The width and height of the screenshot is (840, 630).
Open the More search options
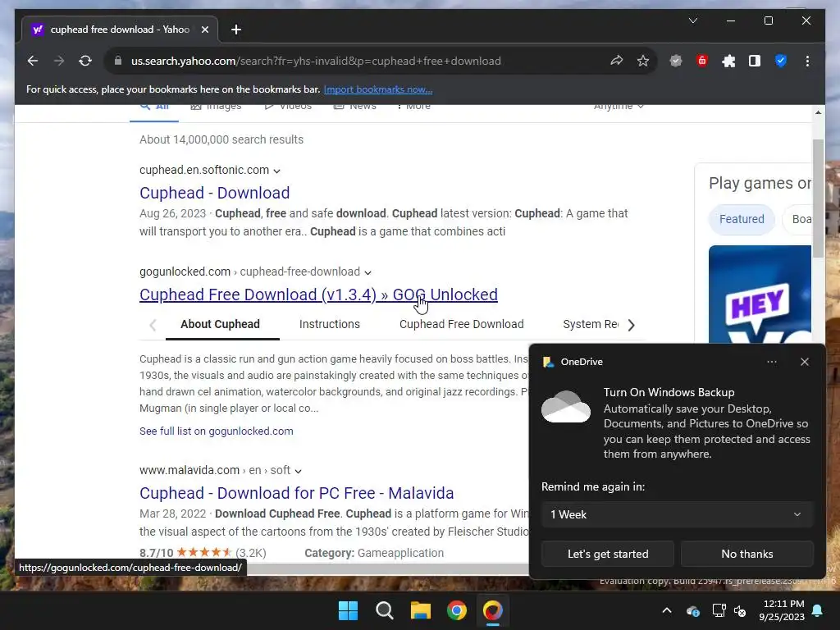[x=413, y=107]
